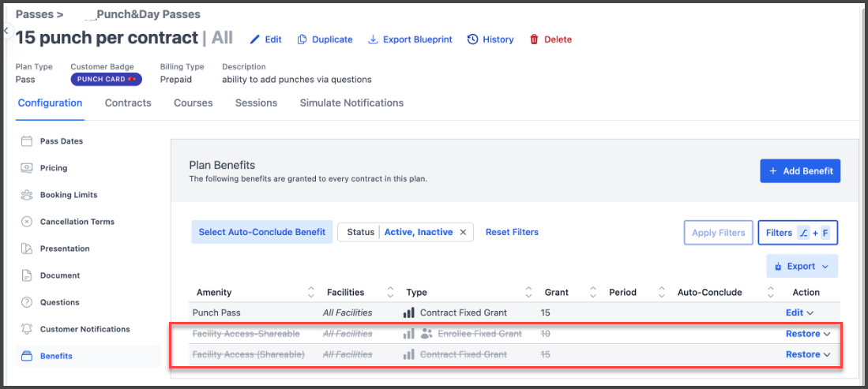
Task: Sort by the Amenity column arrows
Action: coord(310,292)
